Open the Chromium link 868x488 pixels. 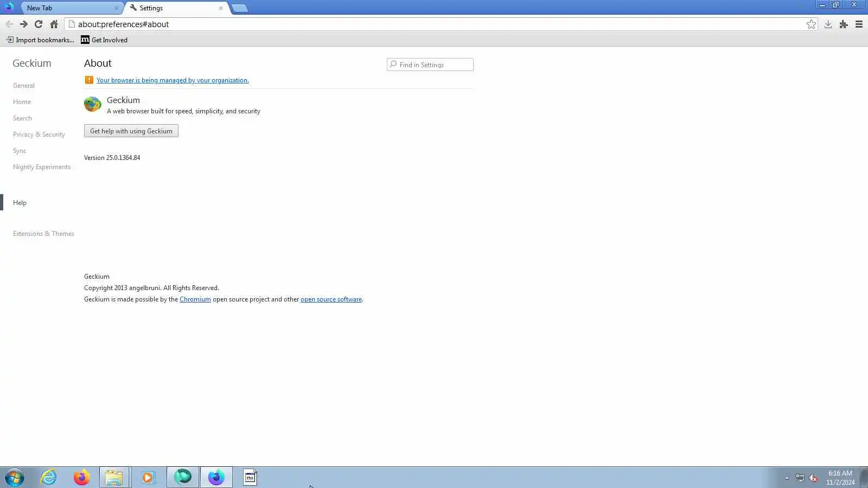(195, 299)
